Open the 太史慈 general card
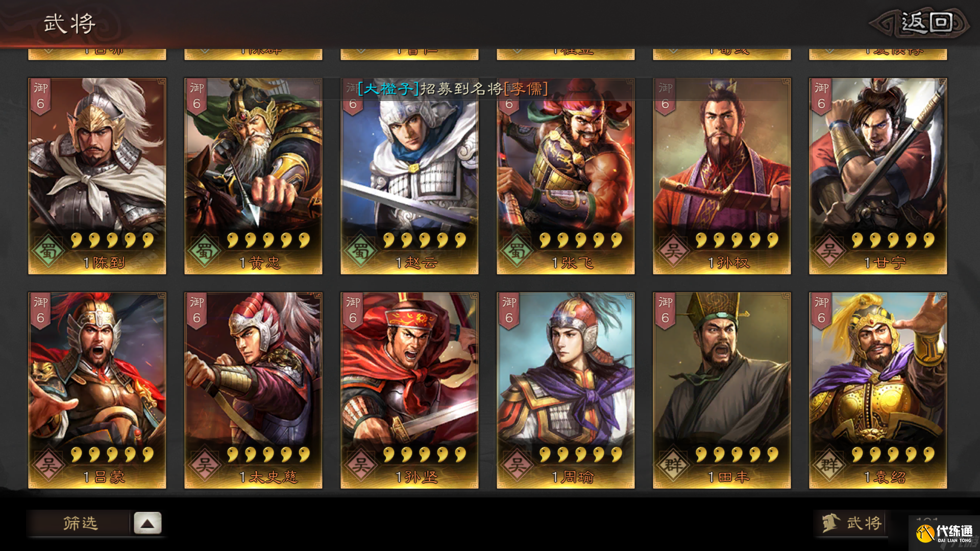The image size is (980, 551). click(x=253, y=390)
